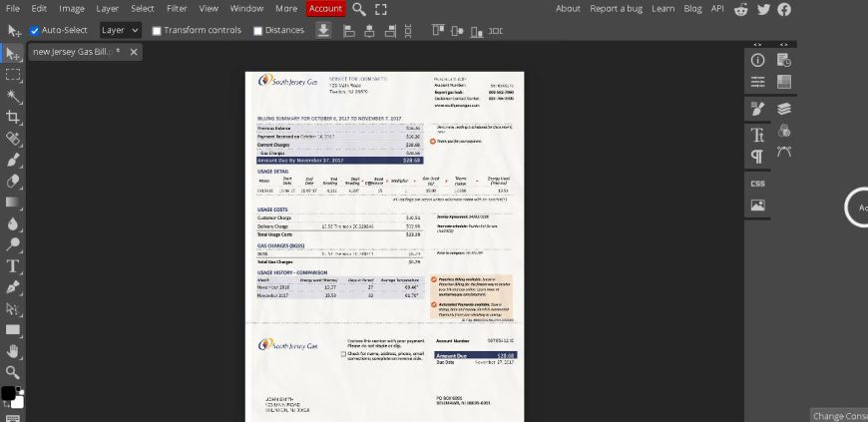Align layers to top edges
Image resolution: width=868 pixels, height=422 pixels.
[x=438, y=31]
